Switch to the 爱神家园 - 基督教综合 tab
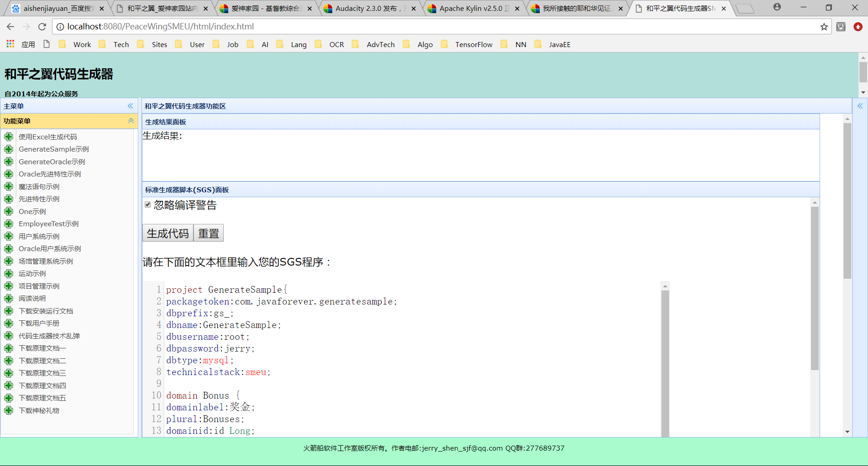The image size is (868, 466). click(267, 9)
